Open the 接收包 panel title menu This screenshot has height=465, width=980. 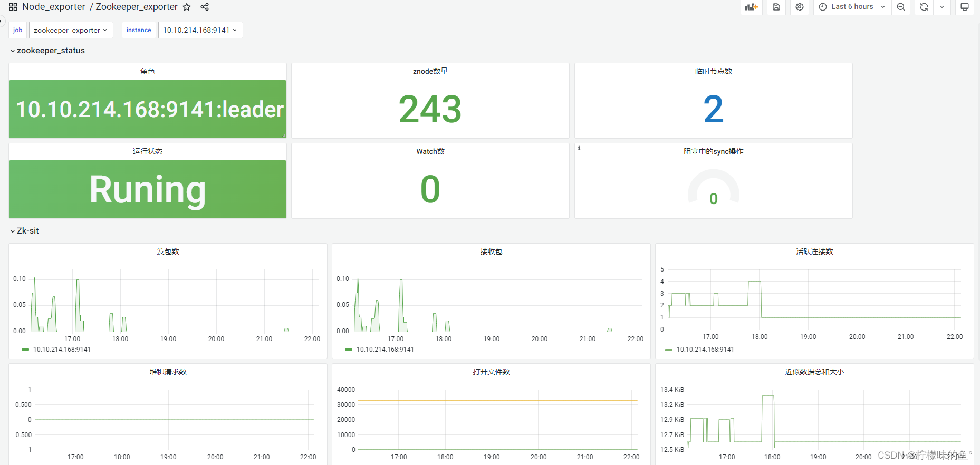[x=491, y=251]
